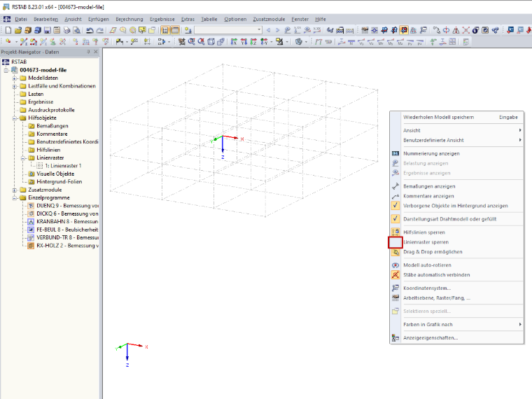Collapse the Linienraster tree node
Viewport: 532px width, 399px height.
(22, 158)
